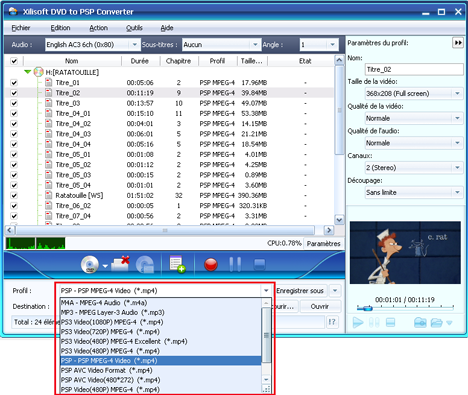The height and width of the screenshot is (395, 468).
Task: Click the Ouvrir button
Action: pyautogui.click(x=320, y=306)
